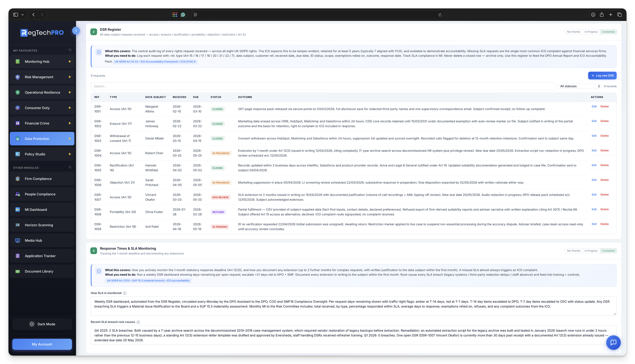Click the Risk Management shield icon
635x364 pixels.
coord(18,77)
